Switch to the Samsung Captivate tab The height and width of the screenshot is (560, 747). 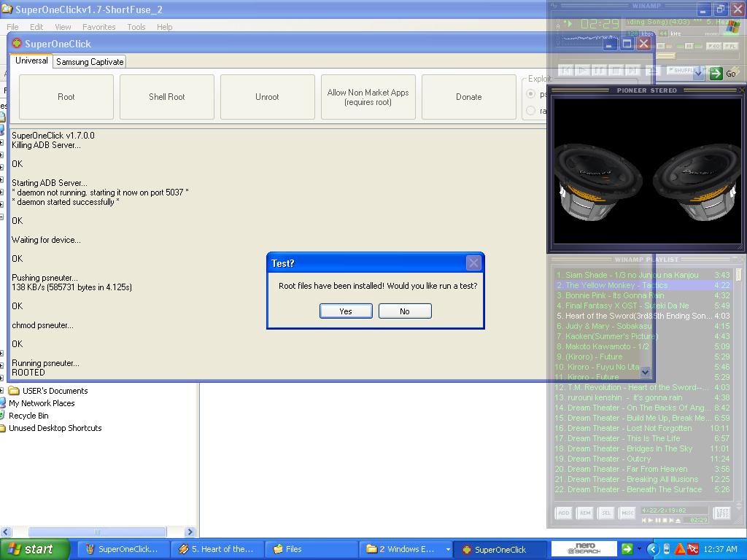tap(90, 62)
